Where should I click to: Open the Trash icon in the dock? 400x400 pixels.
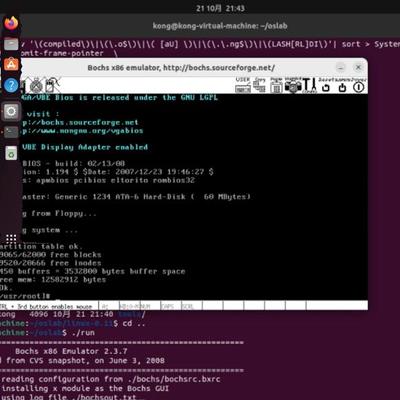[11, 153]
